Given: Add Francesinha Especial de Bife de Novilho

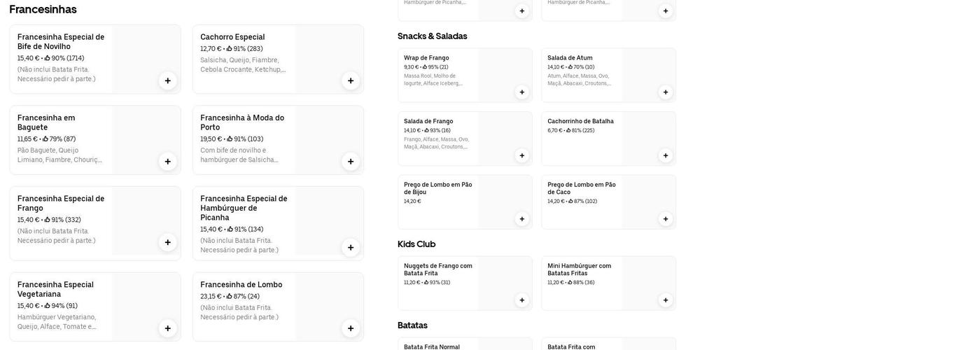Looking at the screenshot, I should pos(167,80).
